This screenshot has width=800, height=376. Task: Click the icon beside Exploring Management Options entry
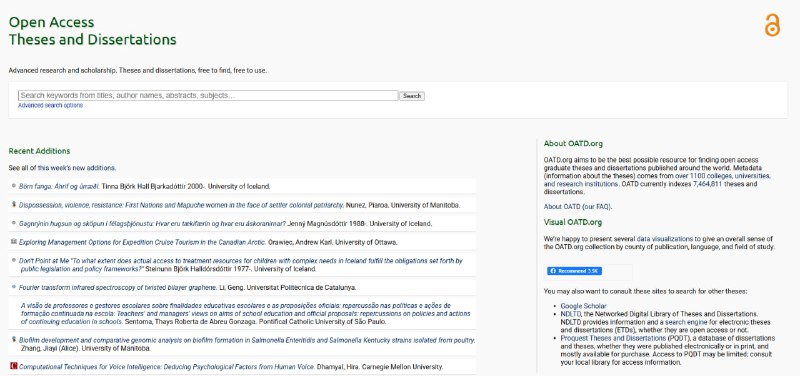(x=13, y=242)
